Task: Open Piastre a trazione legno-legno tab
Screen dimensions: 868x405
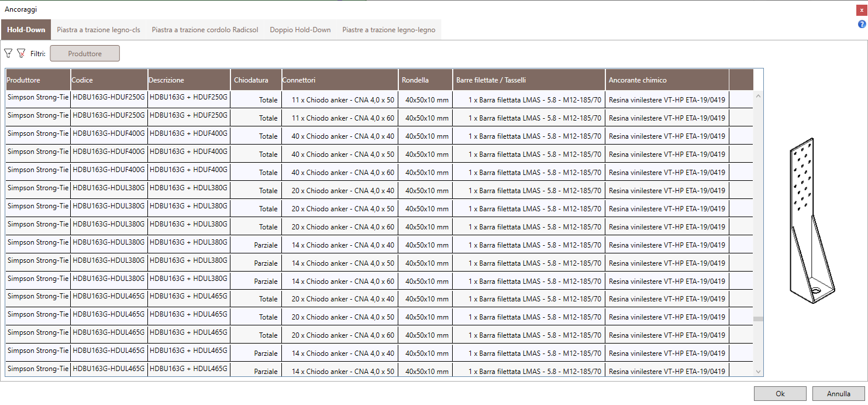Action: (x=389, y=30)
